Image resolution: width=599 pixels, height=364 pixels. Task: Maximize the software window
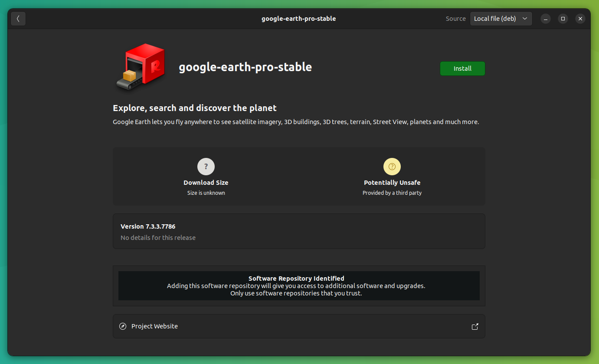[563, 19]
